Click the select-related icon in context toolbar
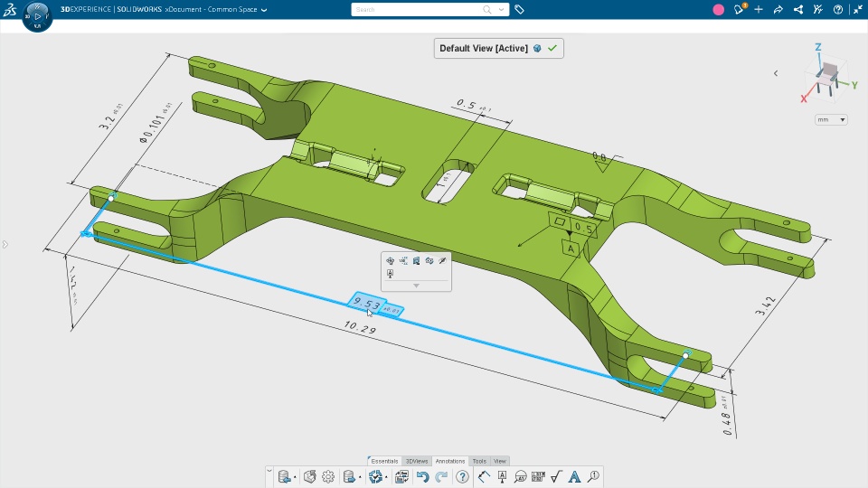Image resolution: width=868 pixels, height=488 pixels. point(416,260)
